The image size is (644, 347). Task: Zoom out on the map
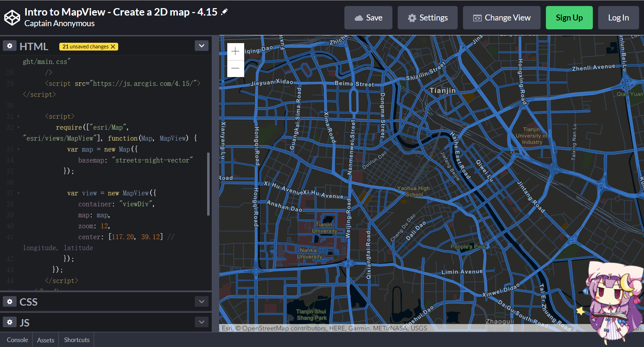[x=235, y=68]
